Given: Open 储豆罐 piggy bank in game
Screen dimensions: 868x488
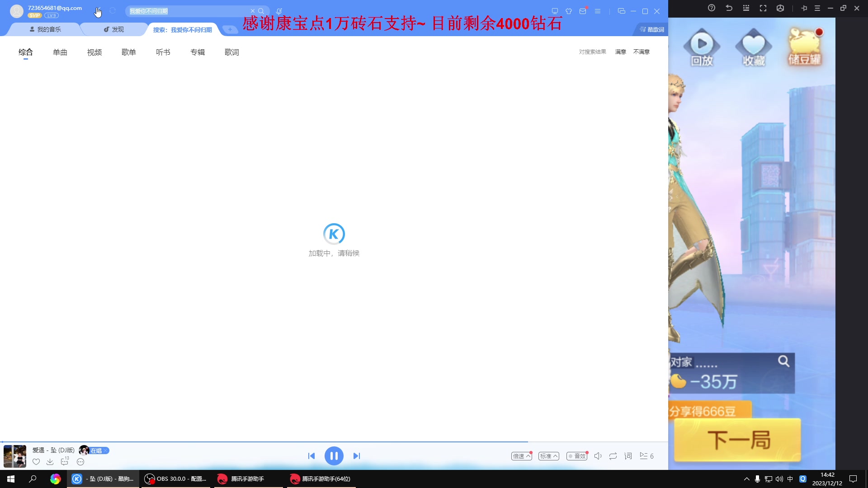Looking at the screenshot, I should pyautogui.click(x=805, y=47).
